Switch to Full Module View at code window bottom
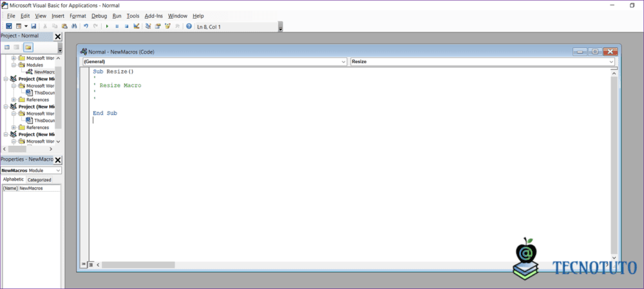The image size is (644, 289). (x=90, y=264)
